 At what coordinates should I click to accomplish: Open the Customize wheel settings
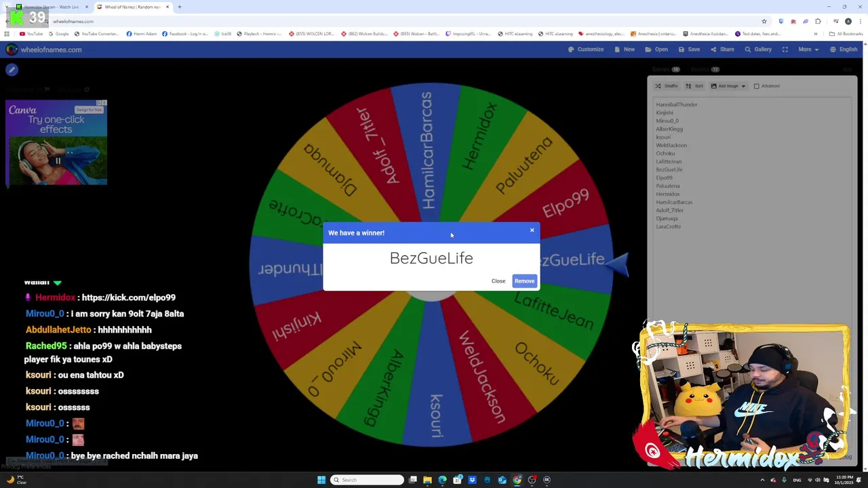click(x=586, y=49)
